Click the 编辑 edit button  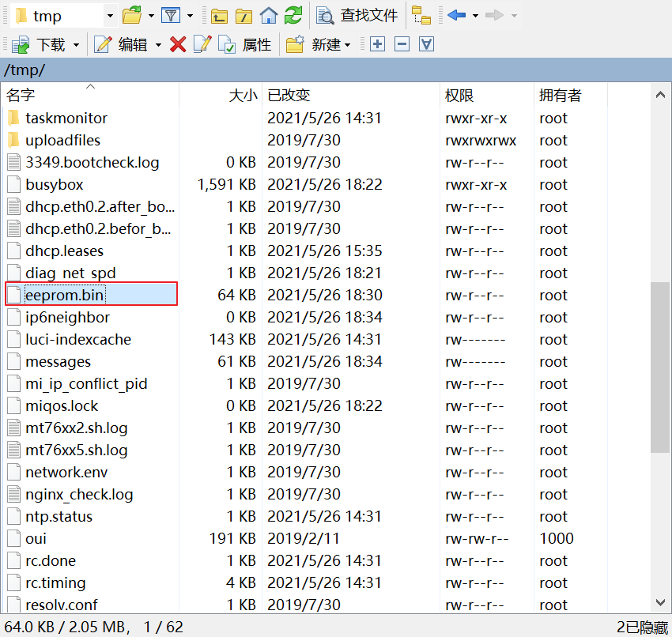120,44
